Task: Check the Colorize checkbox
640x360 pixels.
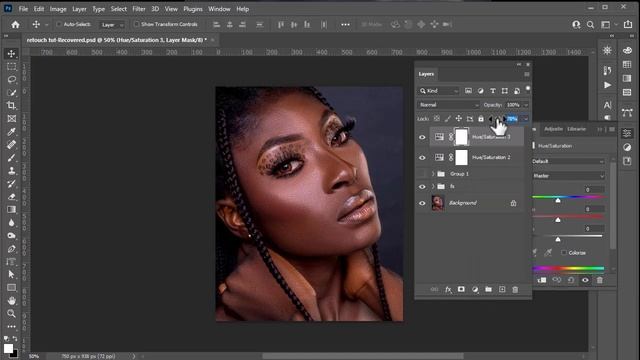Action: tap(564, 253)
